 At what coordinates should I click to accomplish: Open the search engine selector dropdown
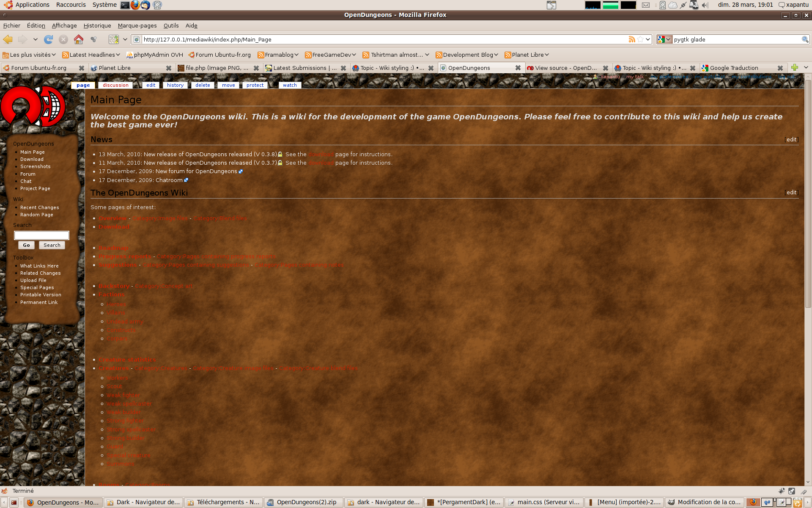pos(664,39)
